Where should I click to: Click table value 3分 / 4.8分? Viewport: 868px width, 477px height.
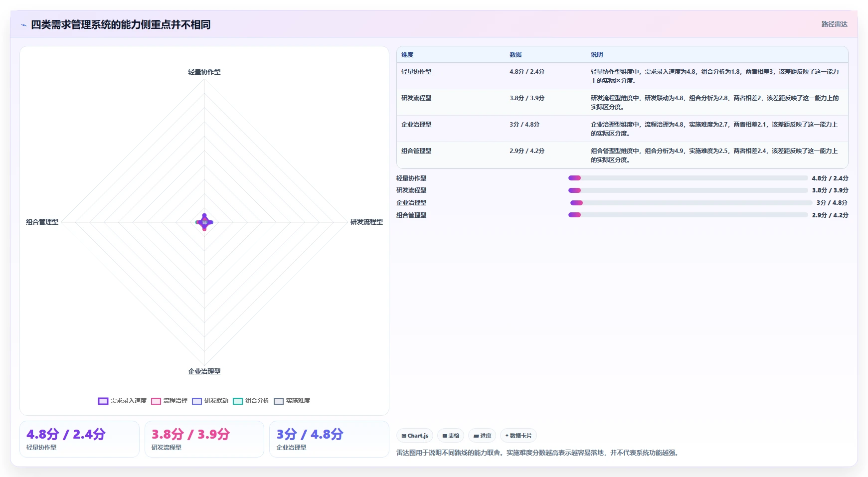(x=524, y=125)
